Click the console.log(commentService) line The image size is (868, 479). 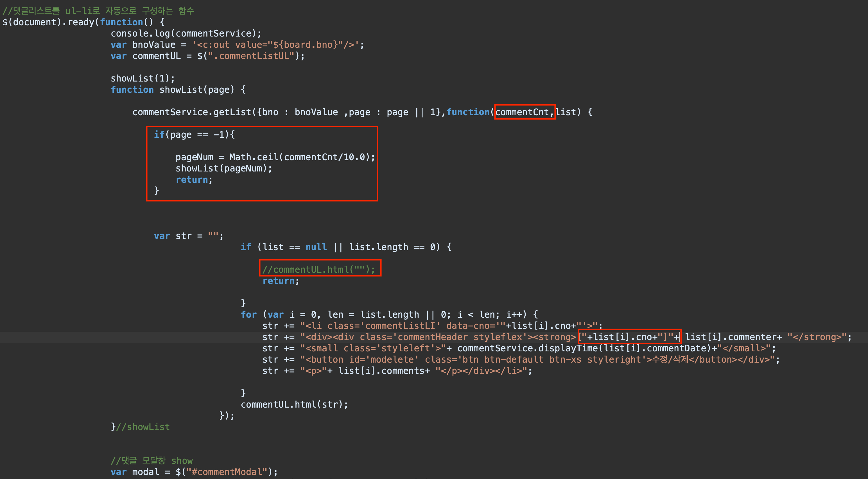click(186, 33)
